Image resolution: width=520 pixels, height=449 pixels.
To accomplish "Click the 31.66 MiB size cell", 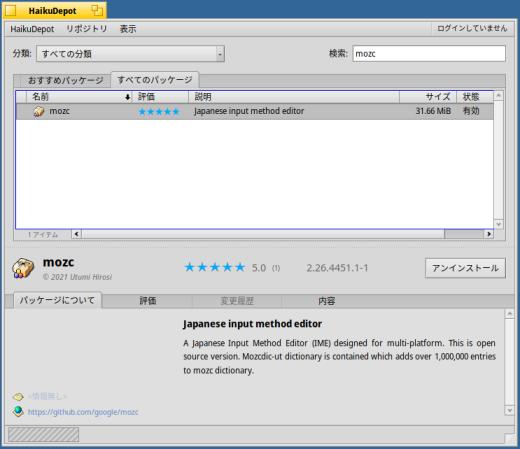I will click(x=433, y=111).
